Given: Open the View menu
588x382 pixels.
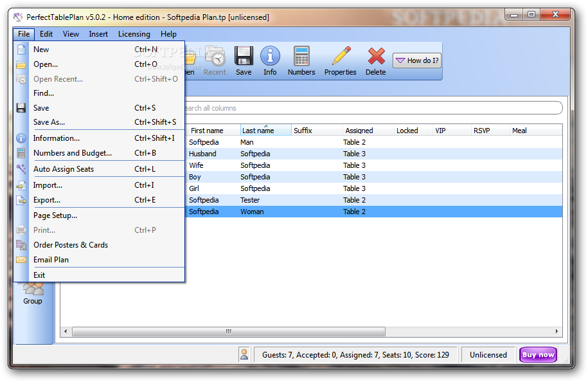Looking at the screenshot, I should (x=71, y=34).
